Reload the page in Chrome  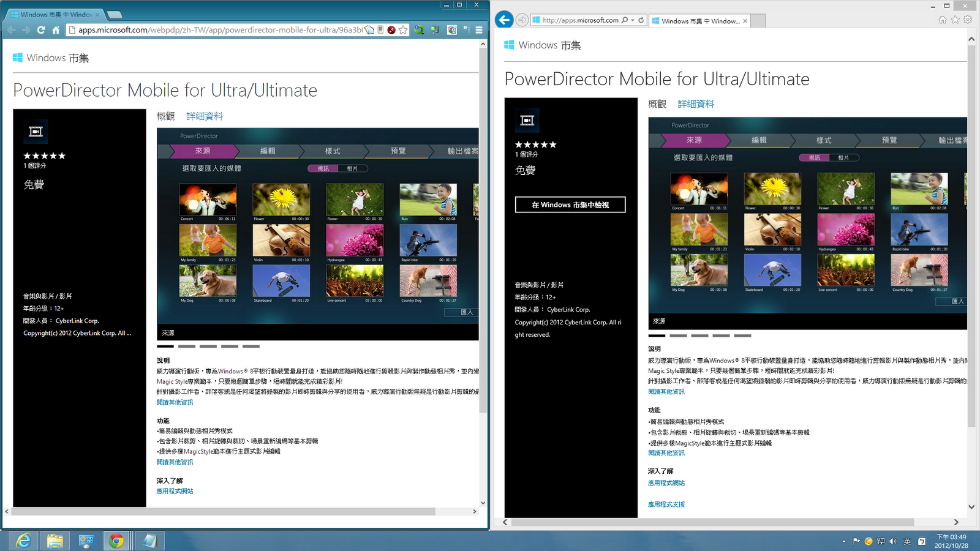coord(41,30)
